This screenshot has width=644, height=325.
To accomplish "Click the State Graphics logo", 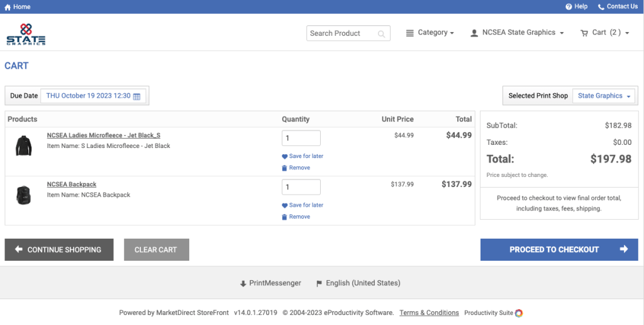I will point(26,34).
